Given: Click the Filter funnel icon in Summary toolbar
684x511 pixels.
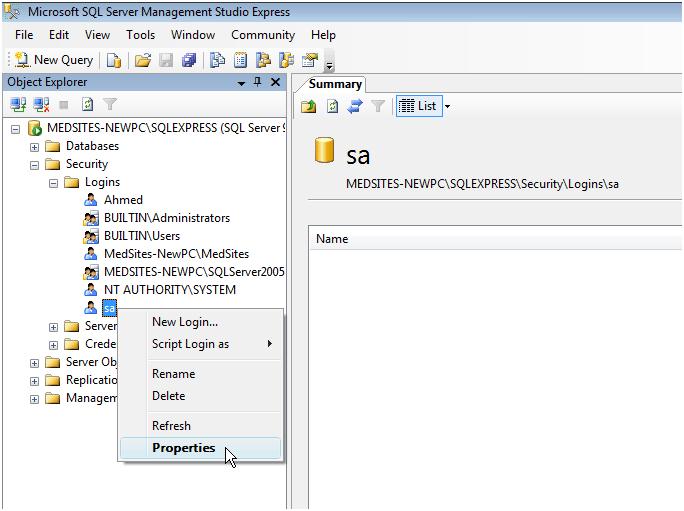Looking at the screenshot, I should tap(378, 106).
